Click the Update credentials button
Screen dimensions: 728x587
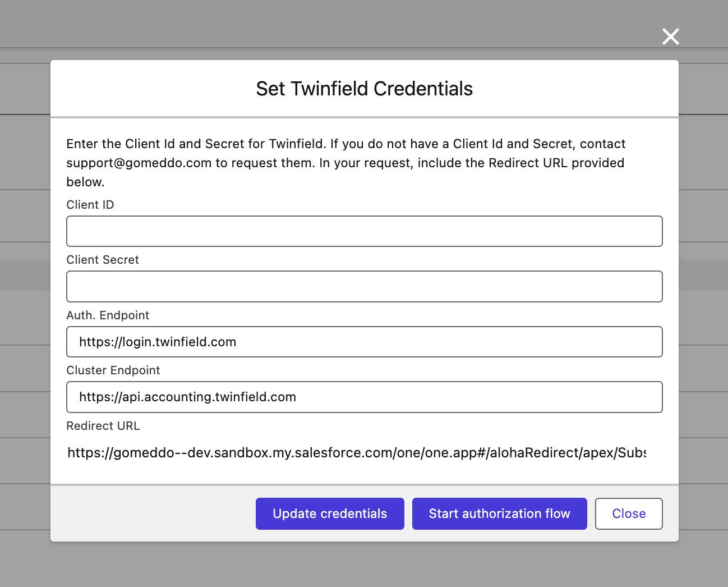329,513
